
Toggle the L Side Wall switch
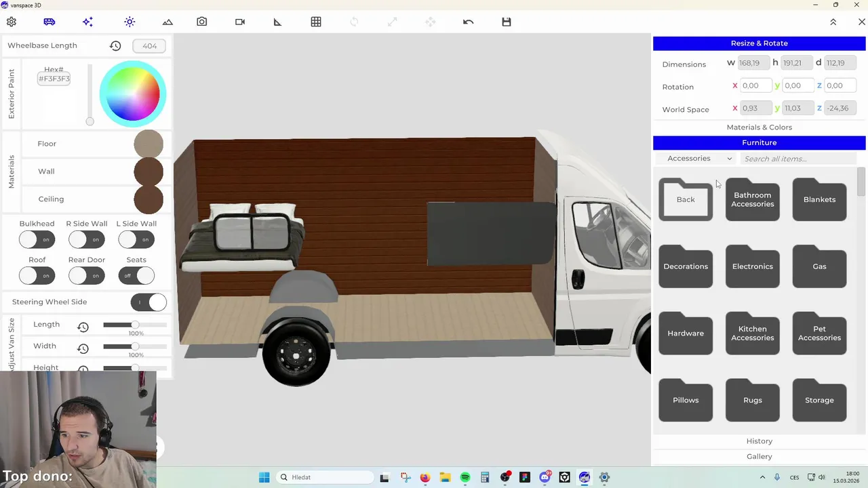(x=136, y=239)
